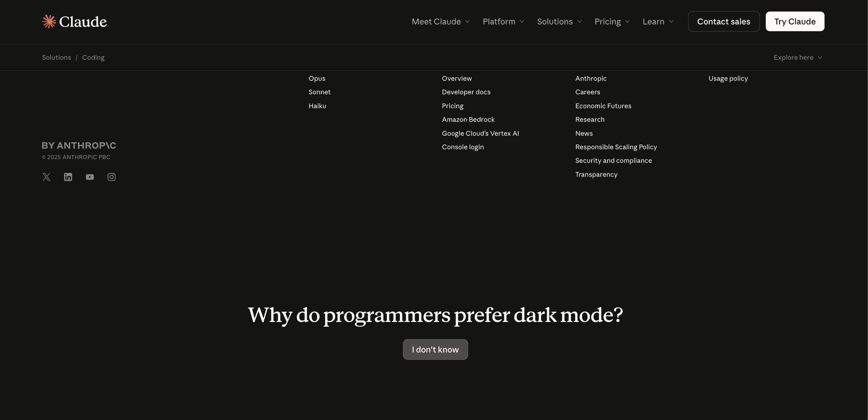Visit the Usage policy link
Viewport: 868px width, 420px height.
coord(728,78)
